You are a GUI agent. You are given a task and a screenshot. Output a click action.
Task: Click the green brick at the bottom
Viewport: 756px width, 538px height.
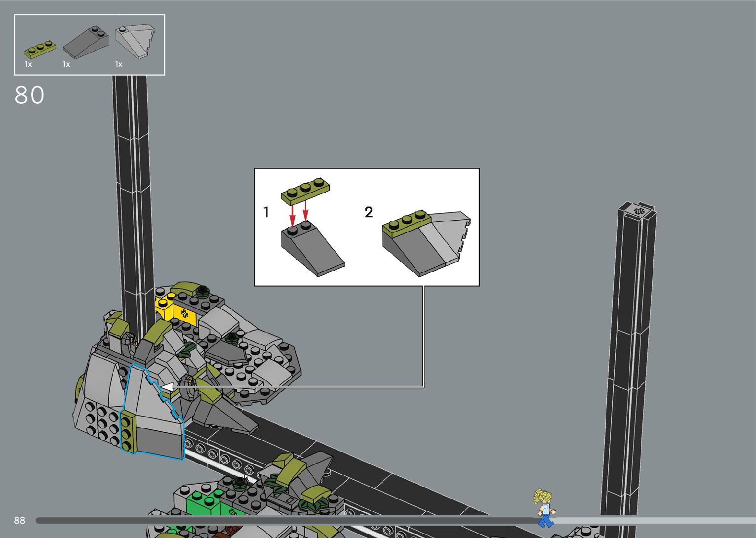202,504
